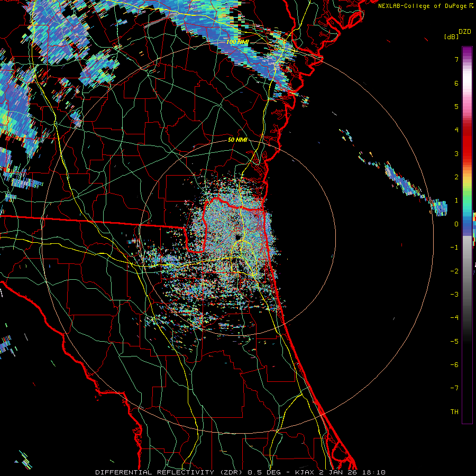
Task: Click the -3 value on the color scale
Action: [454, 294]
